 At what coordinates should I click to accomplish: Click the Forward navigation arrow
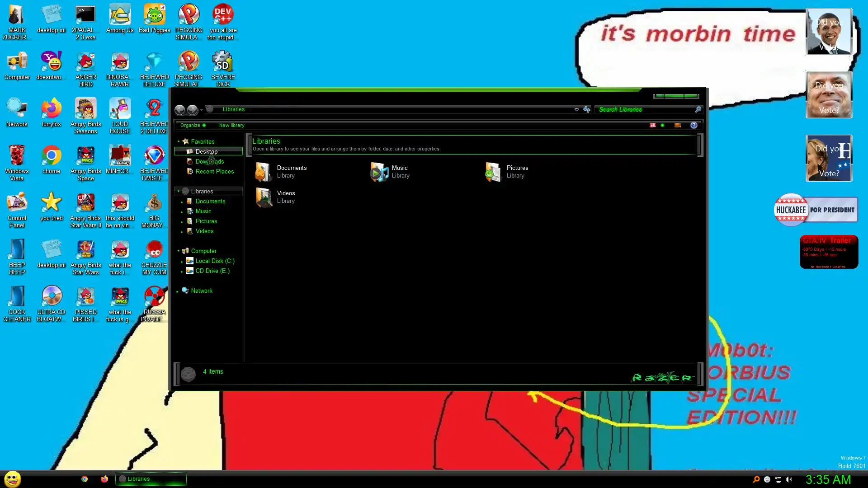[x=192, y=109]
